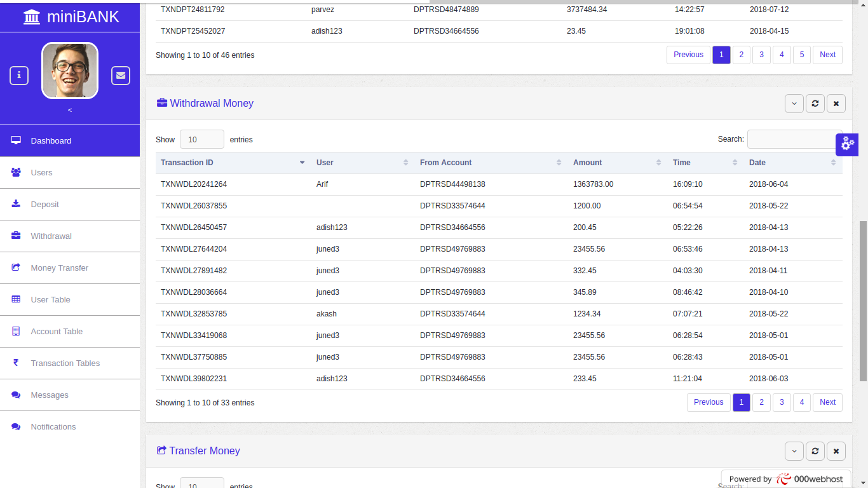Sort withdrawals by Amount column
The width and height of the screenshot is (868, 488).
(618, 163)
